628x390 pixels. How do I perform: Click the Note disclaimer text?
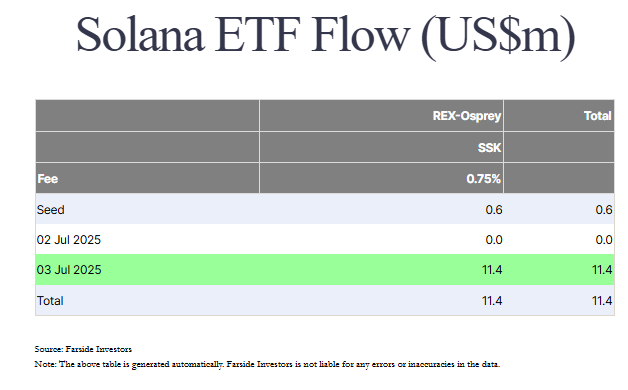coord(267,364)
